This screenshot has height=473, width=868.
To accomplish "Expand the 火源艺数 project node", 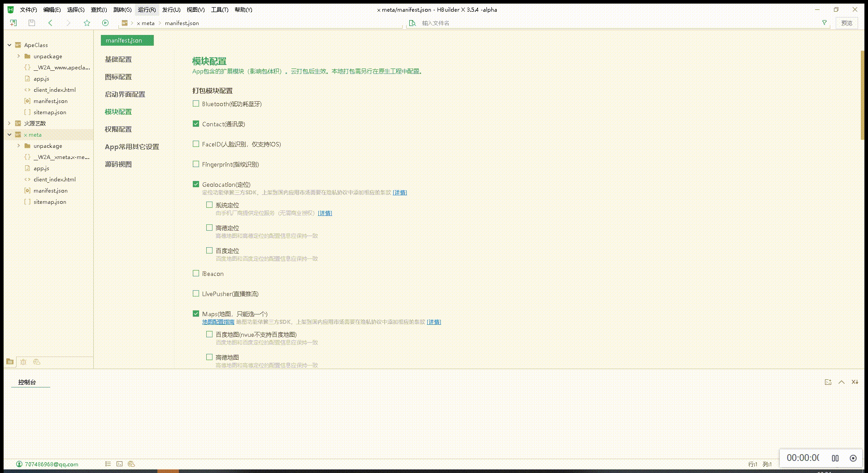I will point(9,123).
